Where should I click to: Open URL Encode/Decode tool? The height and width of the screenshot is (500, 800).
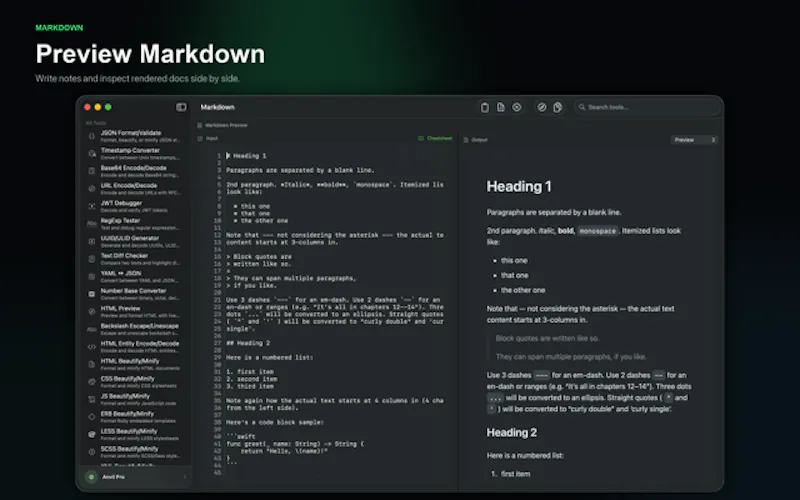coord(134,189)
